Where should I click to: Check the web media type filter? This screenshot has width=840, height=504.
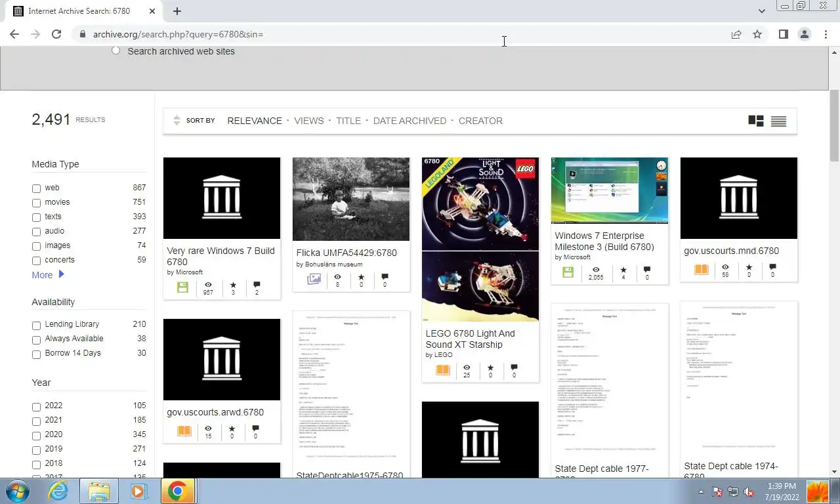coord(37,188)
